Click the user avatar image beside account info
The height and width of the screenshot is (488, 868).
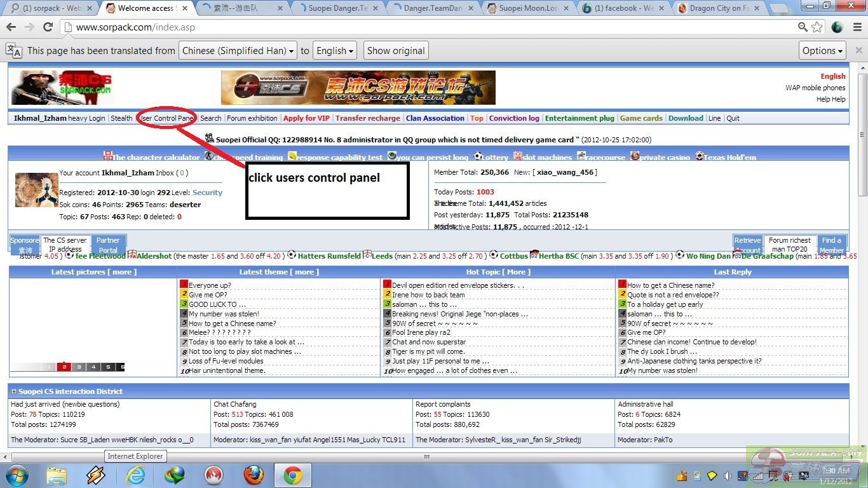point(36,190)
